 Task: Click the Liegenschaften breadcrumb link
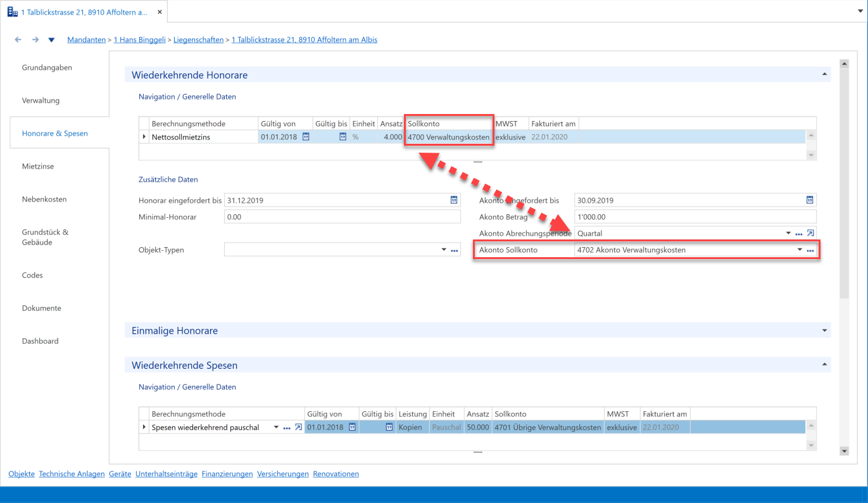198,40
